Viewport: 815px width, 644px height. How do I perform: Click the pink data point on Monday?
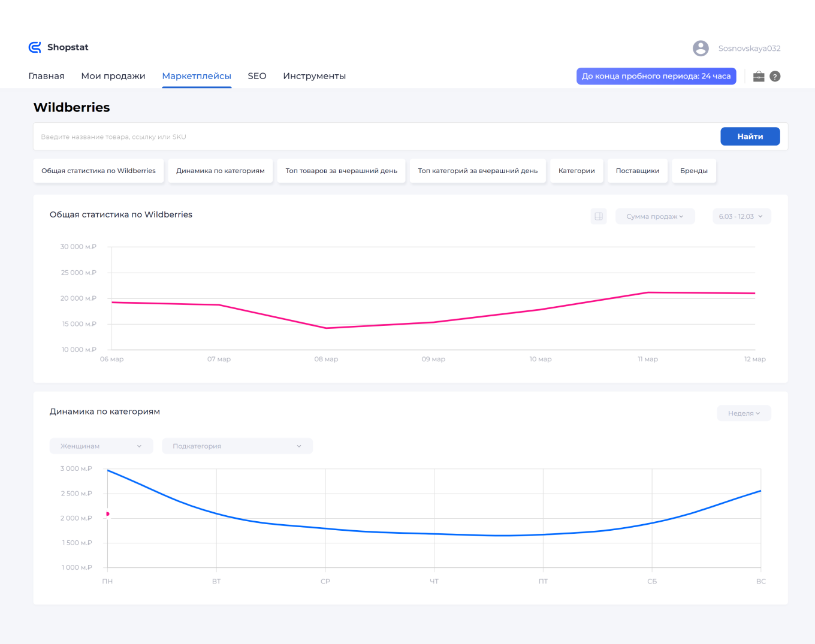108,514
